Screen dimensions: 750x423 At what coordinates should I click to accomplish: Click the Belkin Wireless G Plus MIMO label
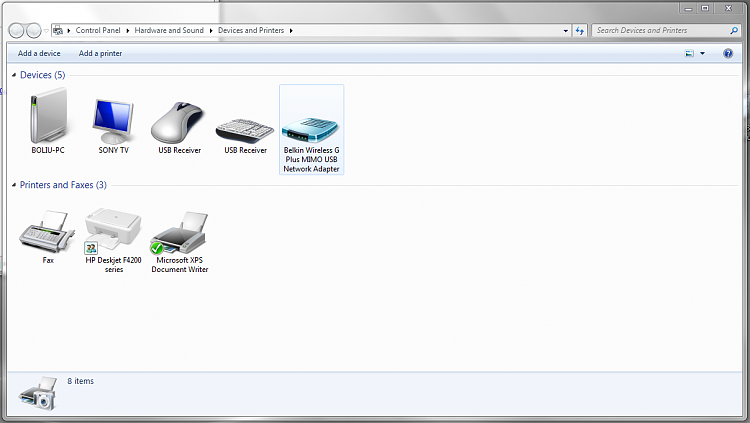pos(311,159)
